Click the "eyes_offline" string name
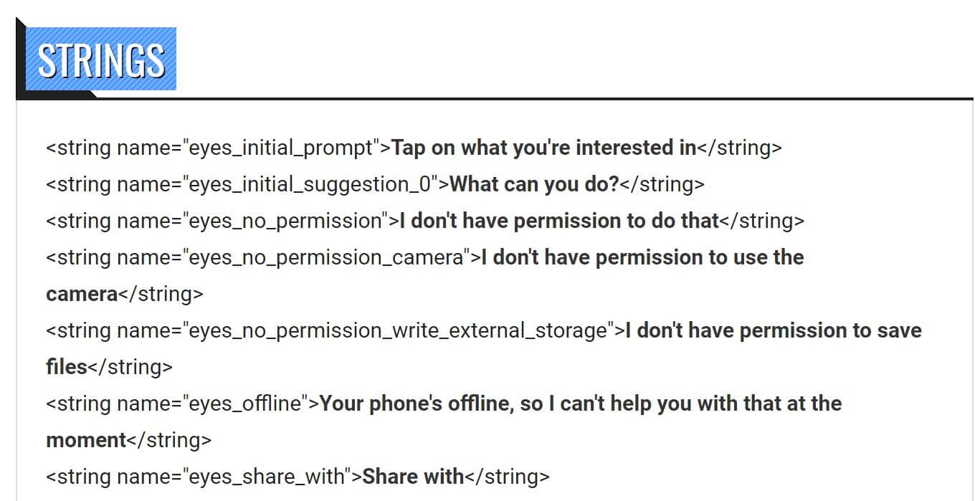The width and height of the screenshot is (980, 501). [245, 404]
